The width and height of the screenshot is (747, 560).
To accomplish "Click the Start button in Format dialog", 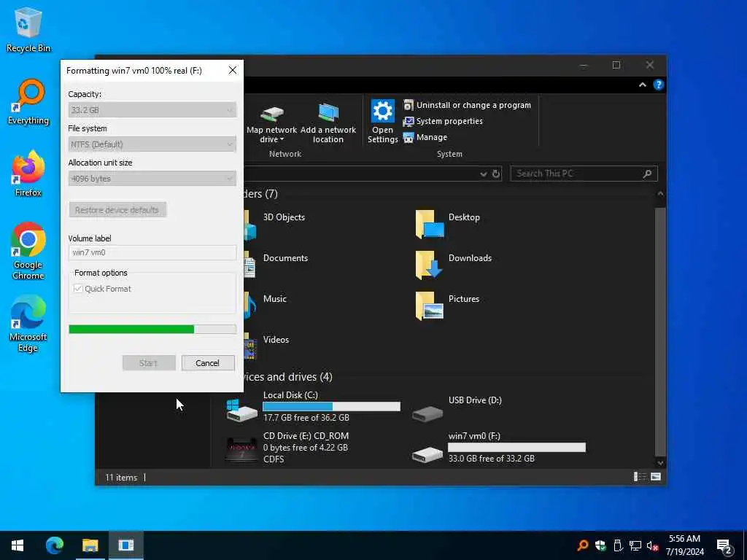I will coord(149,363).
